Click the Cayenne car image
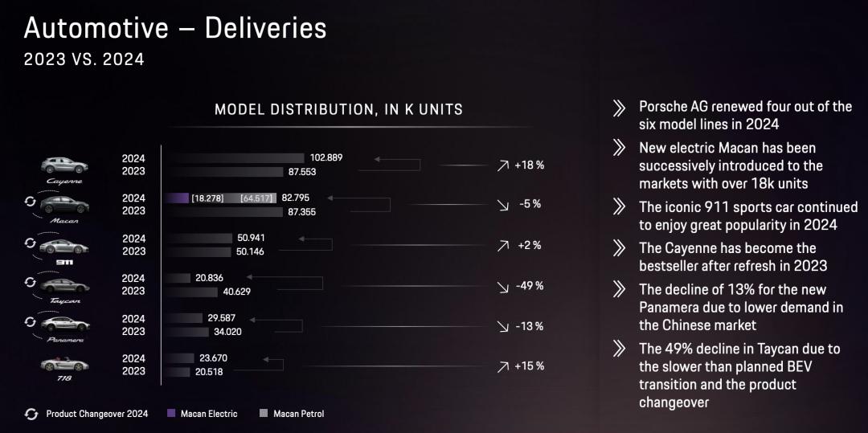Screen dimensions: 868x433 64,165
